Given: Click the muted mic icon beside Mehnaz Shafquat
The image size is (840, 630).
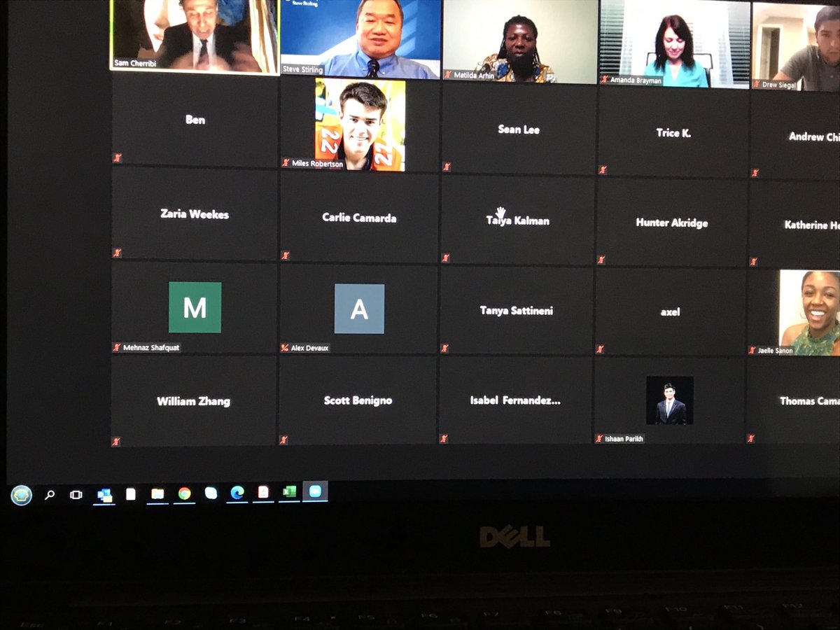Looking at the screenshot, I should click(117, 347).
